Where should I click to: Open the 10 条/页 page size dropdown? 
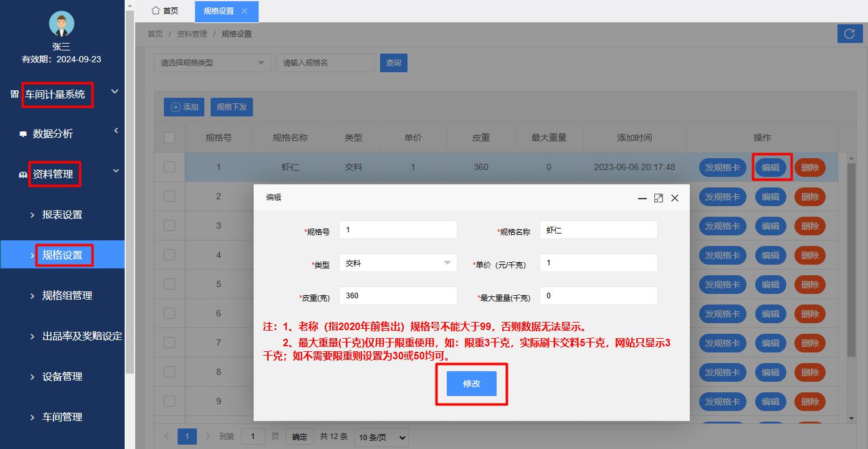[x=381, y=437]
